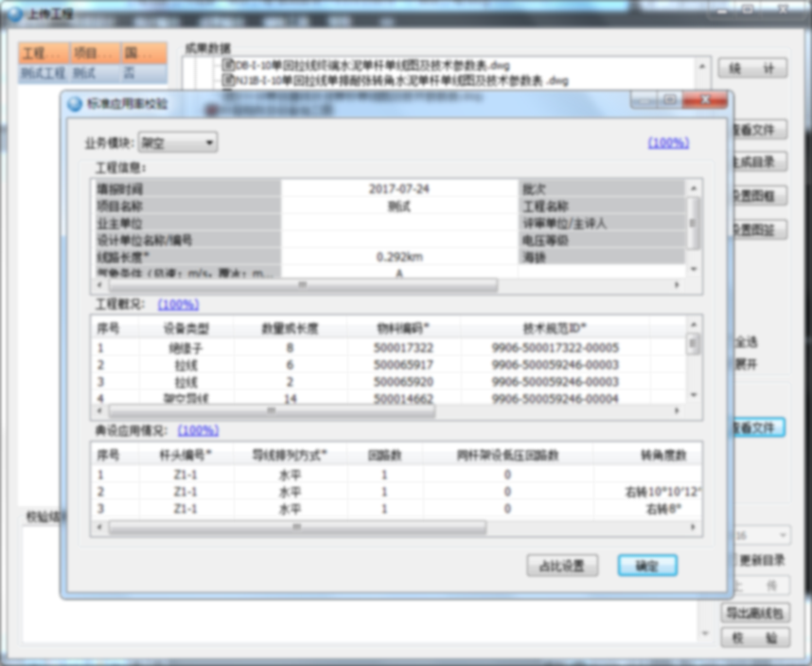Viewport: 812px width, 666px height.
Task: Click the 导出离线包 button
Action: click(752, 611)
